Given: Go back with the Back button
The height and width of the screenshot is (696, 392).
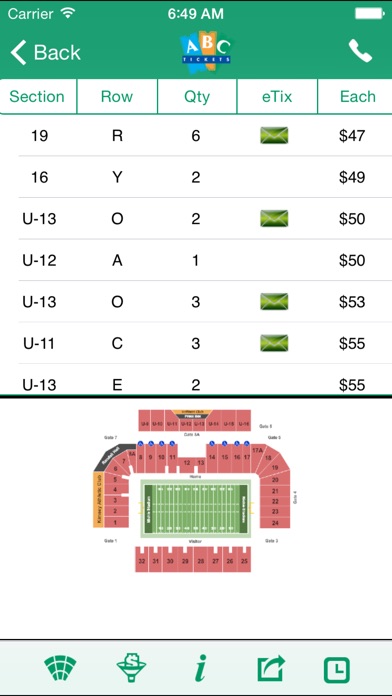Looking at the screenshot, I should tap(45, 52).
